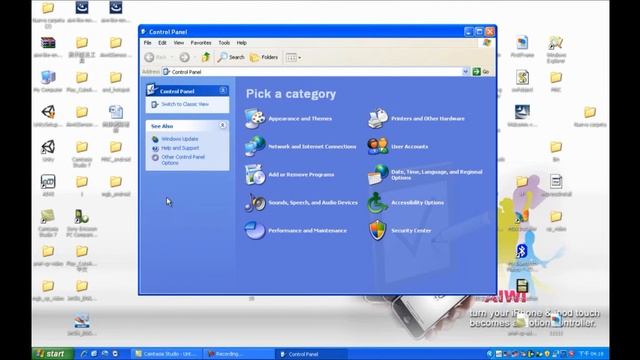Expand the Address bar dropdown

pos(465,72)
